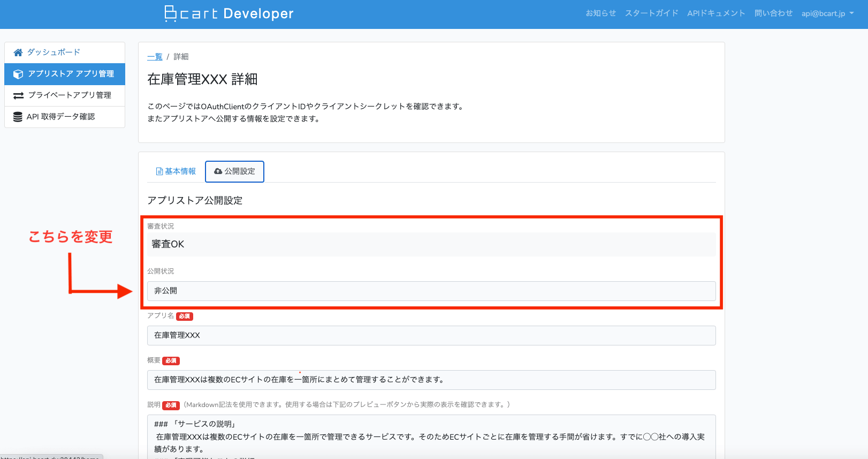868x459 pixels.
Task: Click the Bcart Developer logo
Action: coord(229,14)
